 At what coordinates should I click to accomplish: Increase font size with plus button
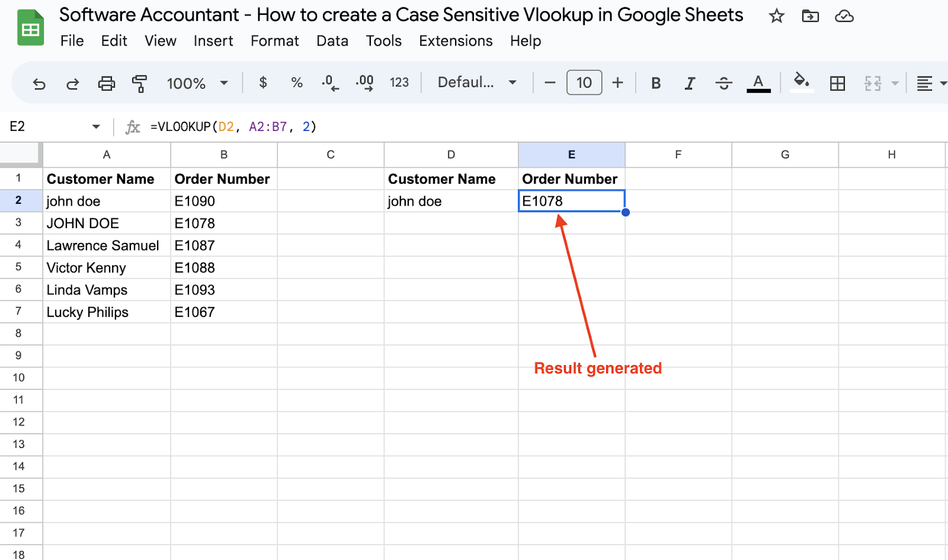(617, 82)
